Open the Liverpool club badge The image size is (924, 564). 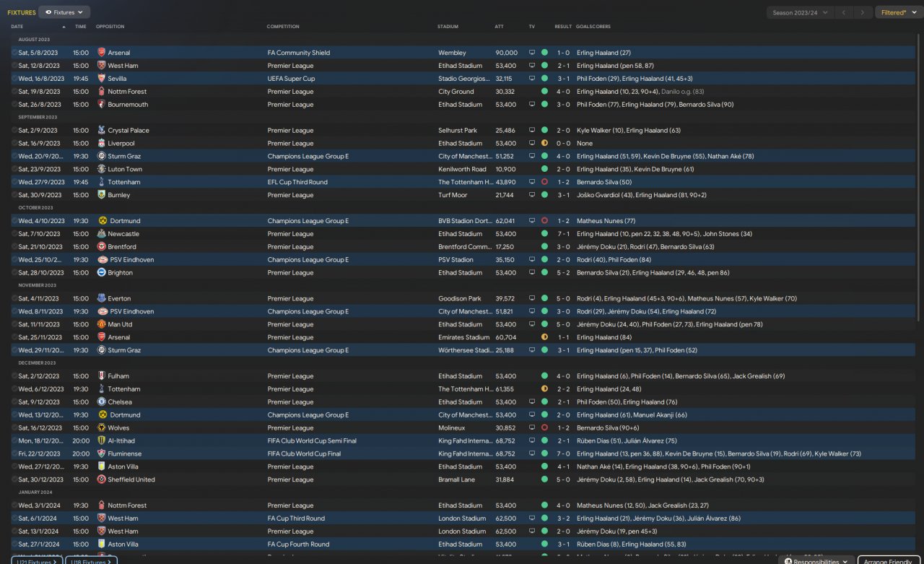pyautogui.click(x=101, y=144)
